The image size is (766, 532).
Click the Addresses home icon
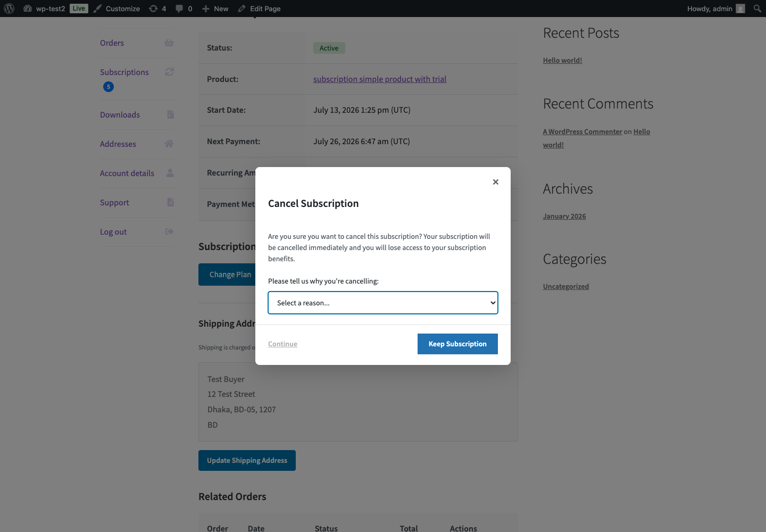coord(169,144)
